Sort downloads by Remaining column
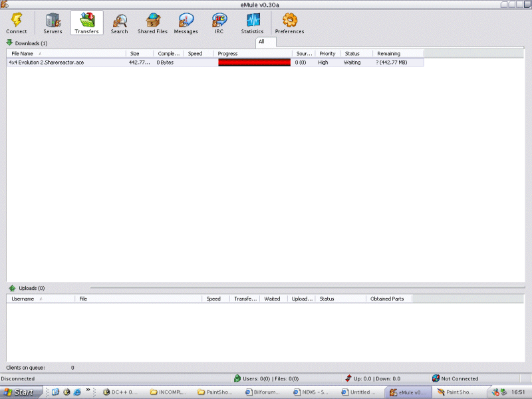Image resolution: width=532 pixels, height=399 pixels. (398, 54)
